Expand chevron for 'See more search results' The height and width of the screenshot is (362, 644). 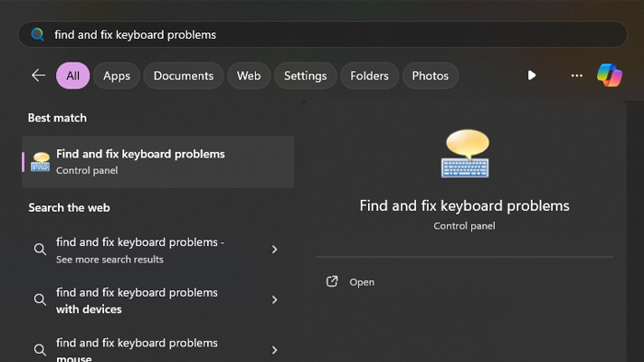274,250
